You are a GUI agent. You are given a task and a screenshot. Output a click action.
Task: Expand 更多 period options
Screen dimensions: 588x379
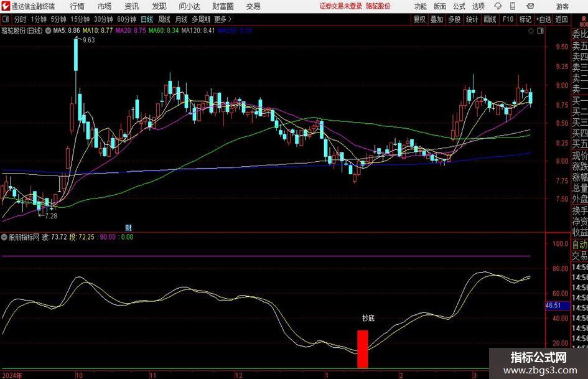[x=223, y=19]
